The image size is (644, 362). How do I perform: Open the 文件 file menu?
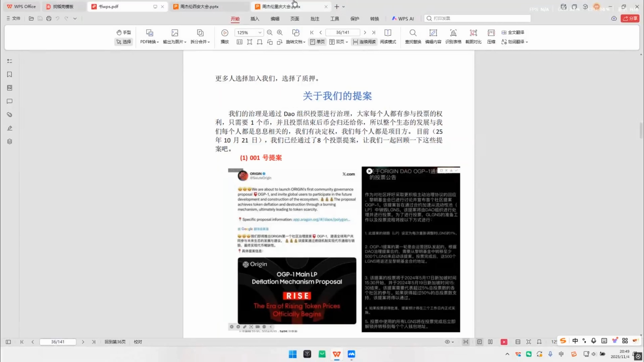pyautogui.click(x=13, y=18)
